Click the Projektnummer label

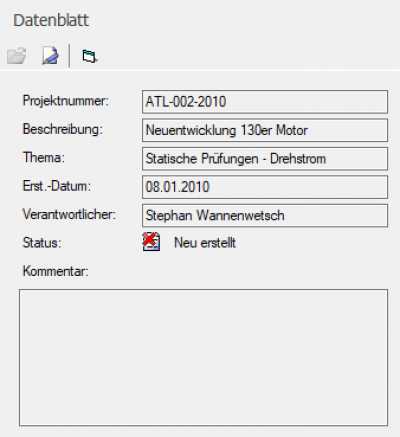(x=66, y=100)
